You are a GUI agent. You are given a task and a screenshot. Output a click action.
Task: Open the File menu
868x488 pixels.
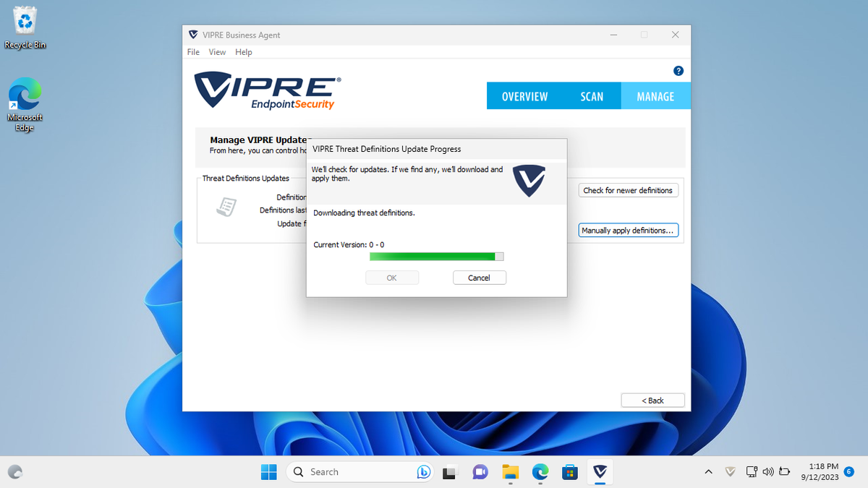192,51
